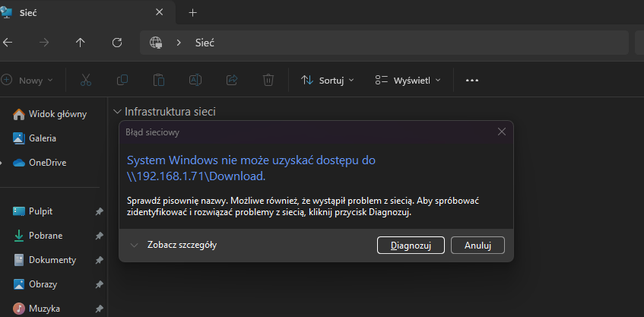Open a new tab with plus button
This screenshot has width=644, height=317.
[x=192, y=12]
